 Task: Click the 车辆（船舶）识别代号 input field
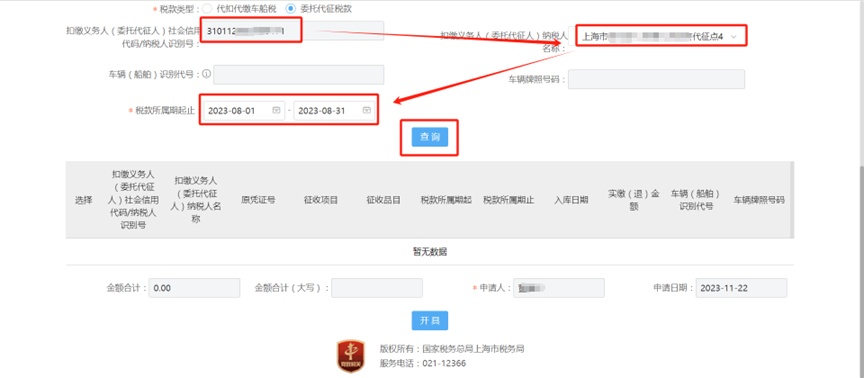click(x=299, y=74)
